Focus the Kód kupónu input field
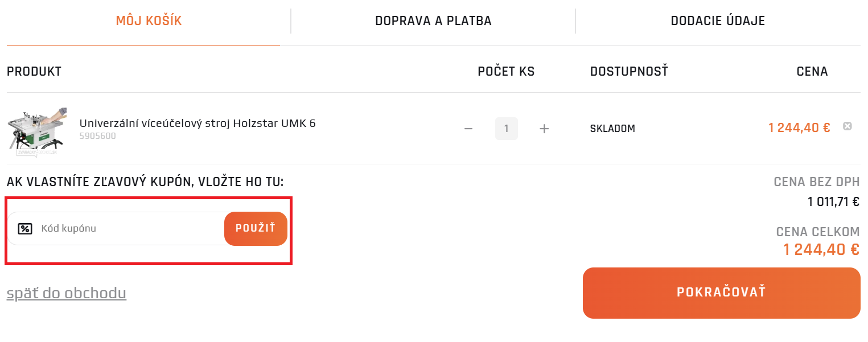Image resolution: width=868 pixels, height=342 pixels. (128, 229)
